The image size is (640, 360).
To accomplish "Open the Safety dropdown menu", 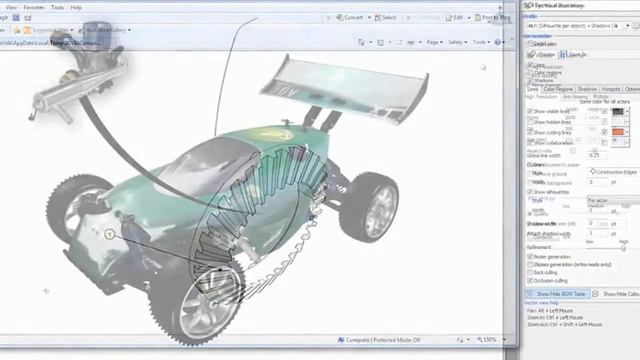I will [x=457, y=42].
